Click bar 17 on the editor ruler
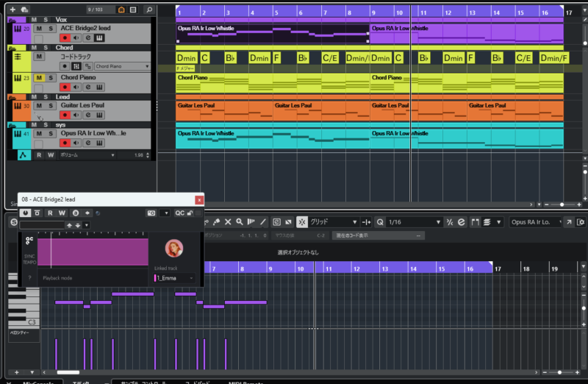 pyautogui.click(x=498, y=269)
